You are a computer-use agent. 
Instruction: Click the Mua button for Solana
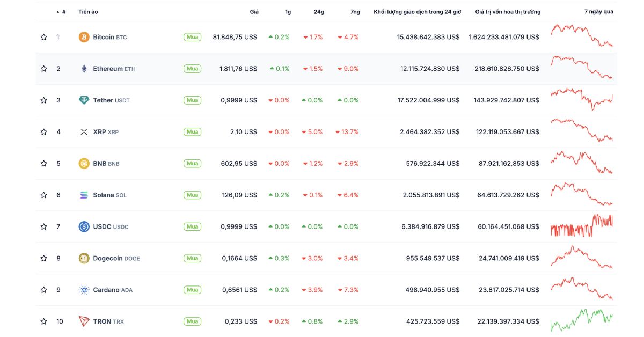click(192, 195)
